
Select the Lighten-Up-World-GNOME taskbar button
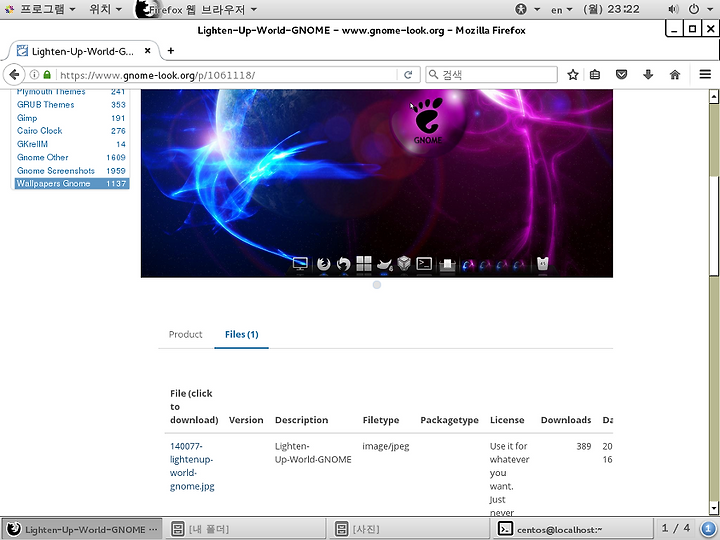(82, 529)
